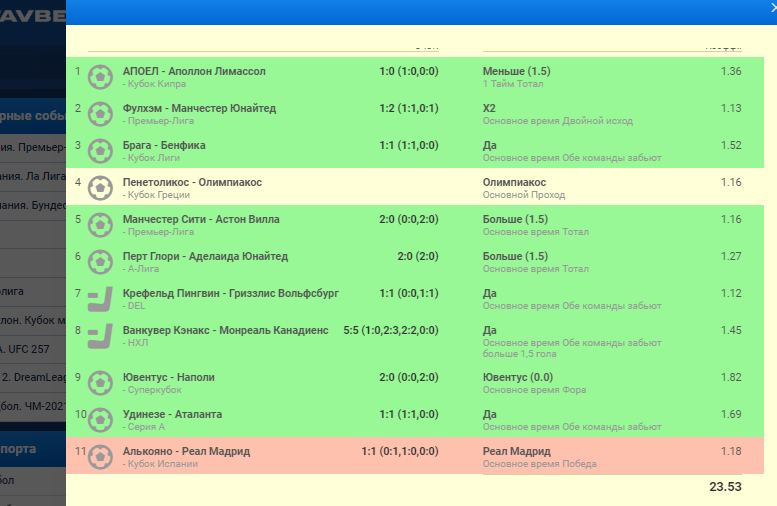Click soccer ball icon for Перт Глори match

99,261
